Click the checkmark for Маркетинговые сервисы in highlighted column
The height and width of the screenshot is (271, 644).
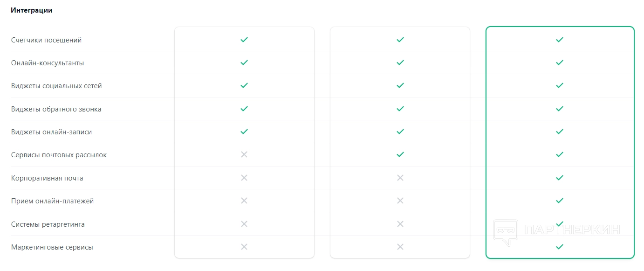click(560, 247)
